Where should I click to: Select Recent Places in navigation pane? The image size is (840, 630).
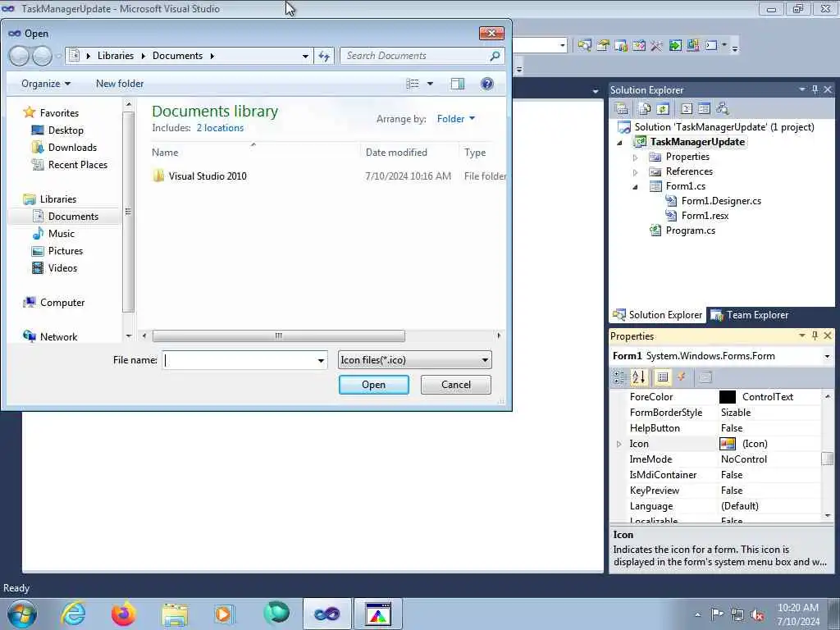click(78, 164)
